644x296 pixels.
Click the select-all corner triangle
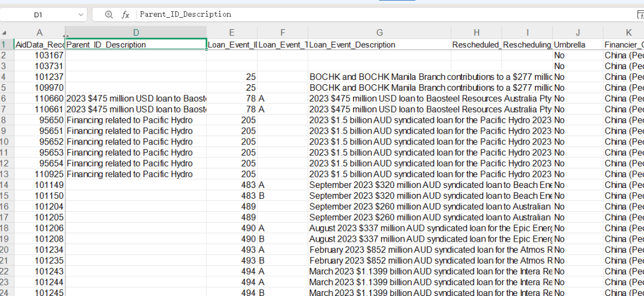coord(4,33)
